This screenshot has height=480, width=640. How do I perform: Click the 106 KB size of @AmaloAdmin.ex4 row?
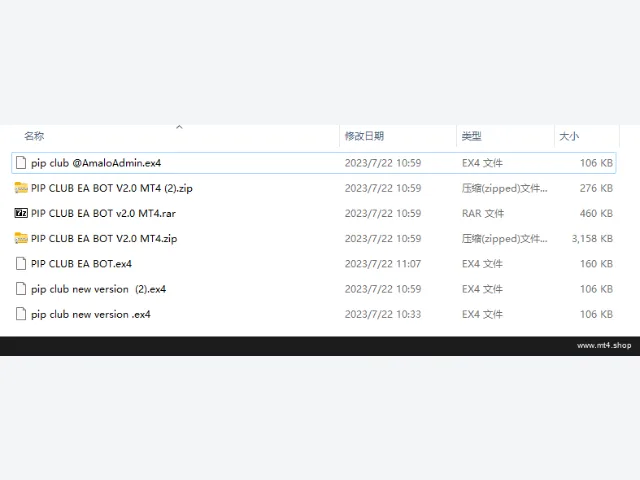596,163
